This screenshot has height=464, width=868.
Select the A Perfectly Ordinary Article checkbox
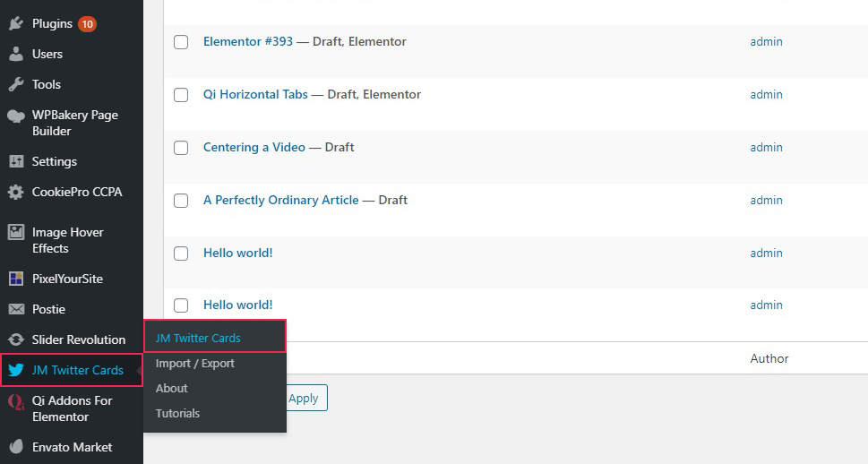181,201
